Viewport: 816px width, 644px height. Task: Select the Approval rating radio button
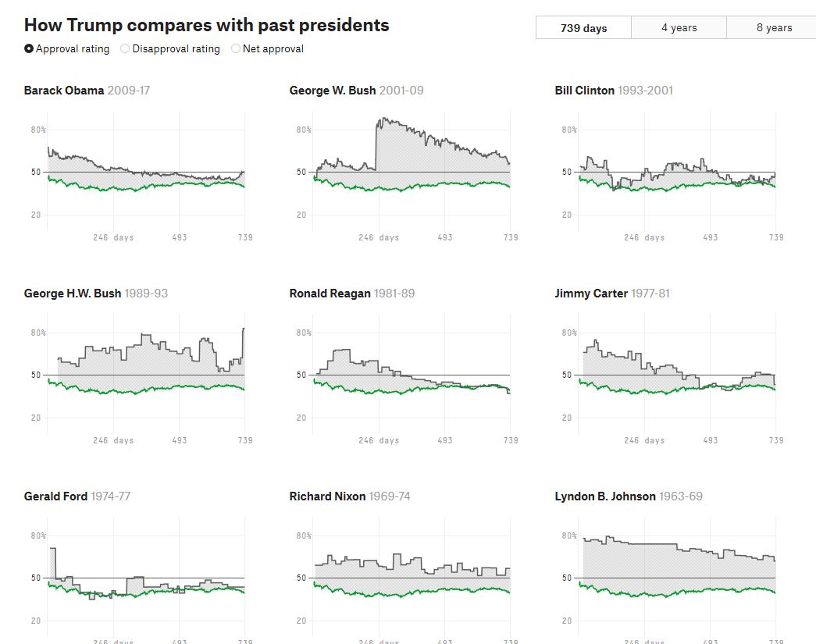pos(29,48)
